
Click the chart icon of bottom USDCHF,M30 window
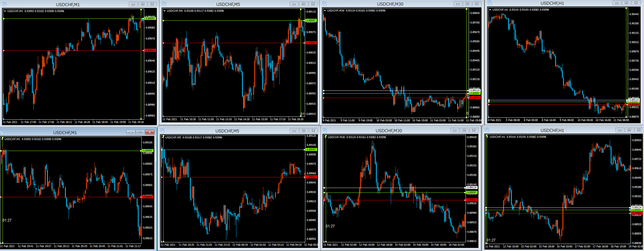325,130
